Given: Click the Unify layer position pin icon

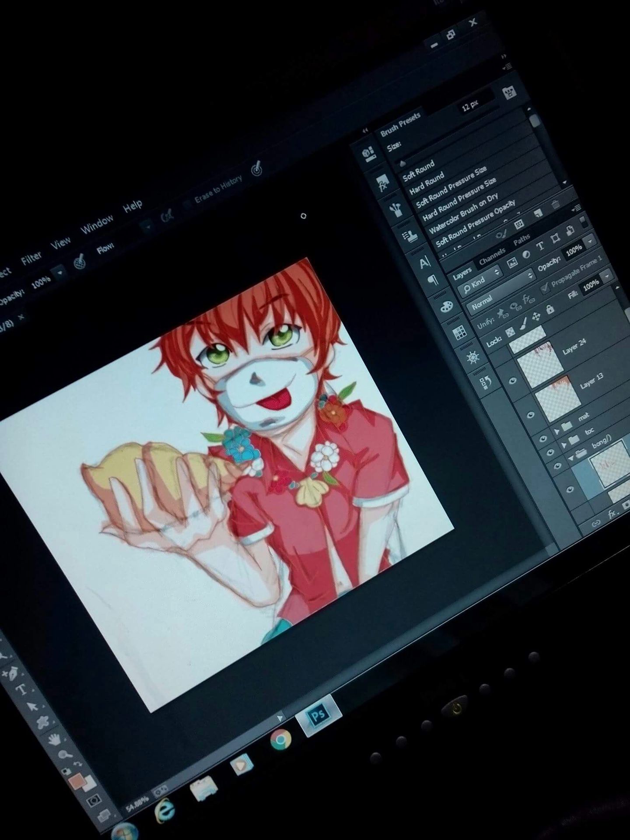Looking at the screenshot, I should [x=502, y=313].
